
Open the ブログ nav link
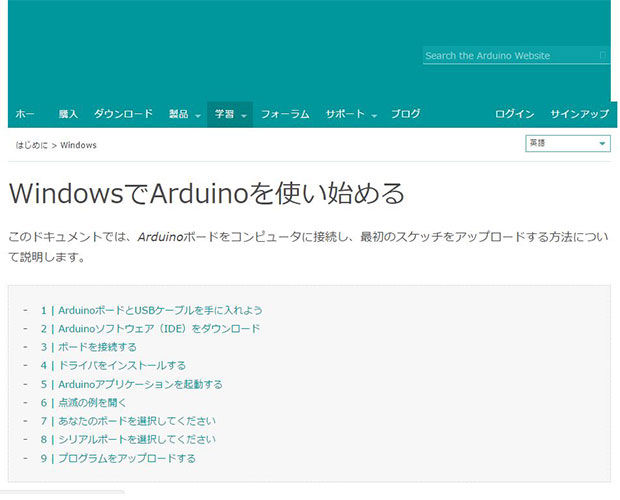click(406, 114)
